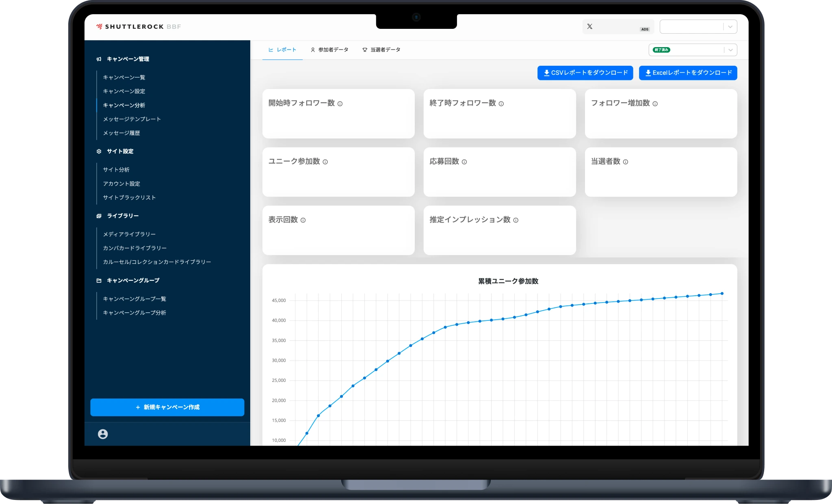This screenshot has height=504, width=832.
Task: Download the Excel report
Action: click(x=688, y=73)
